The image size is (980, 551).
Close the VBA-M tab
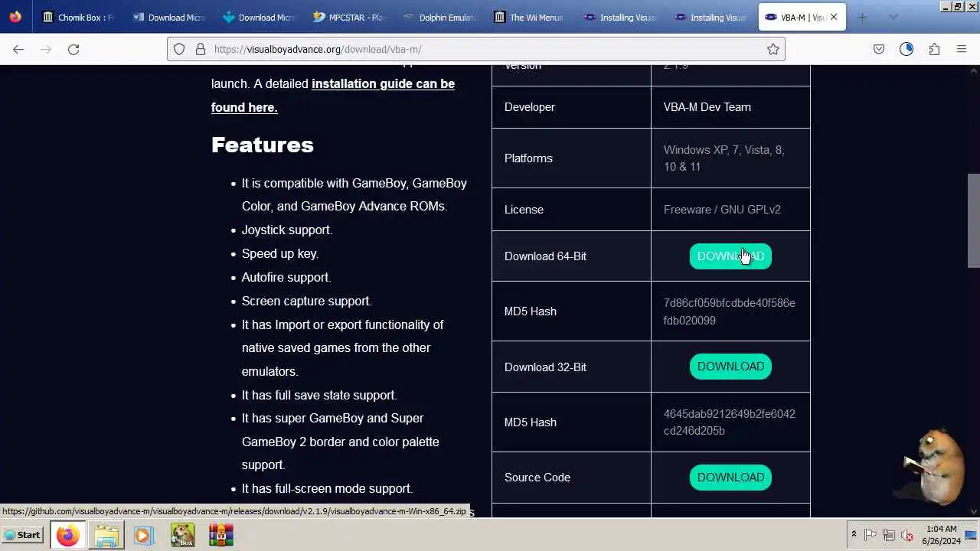(834, 17)
